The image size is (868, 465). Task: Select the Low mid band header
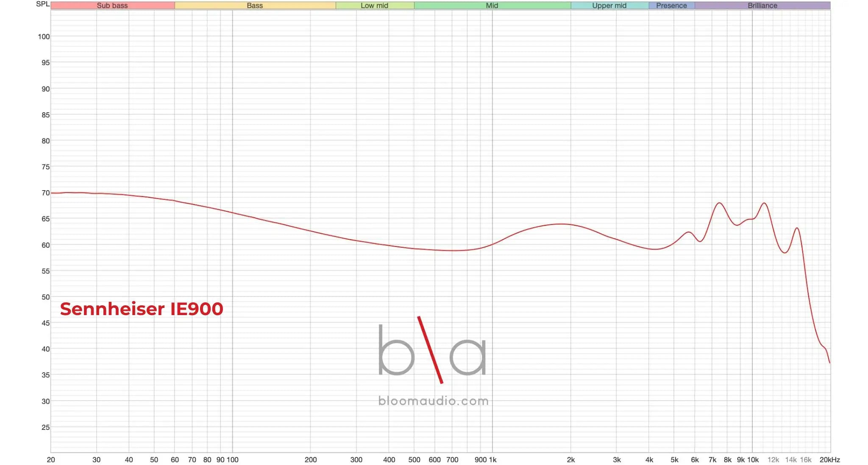374,6
